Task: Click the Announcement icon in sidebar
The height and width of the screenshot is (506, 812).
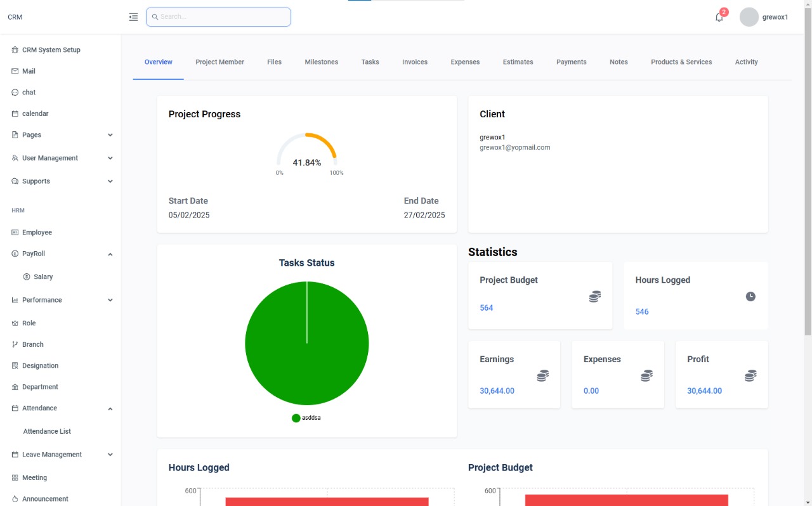Action: [x=15, y=499]
